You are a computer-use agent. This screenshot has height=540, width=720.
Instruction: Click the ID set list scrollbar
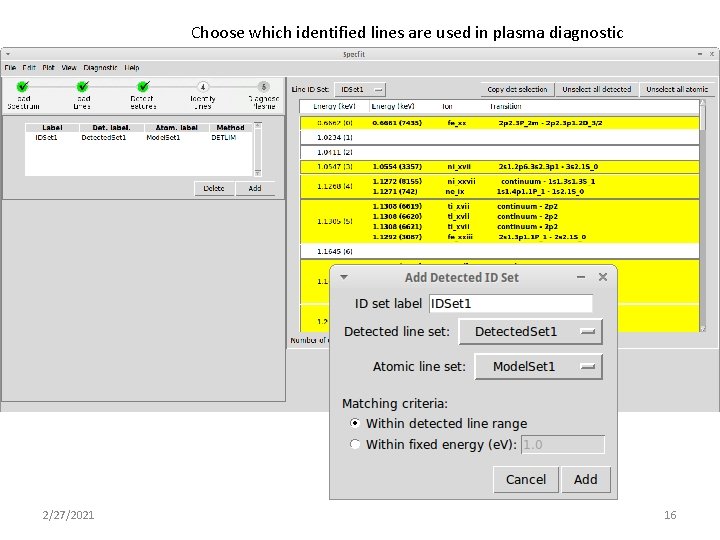click(x=258, y=149)
